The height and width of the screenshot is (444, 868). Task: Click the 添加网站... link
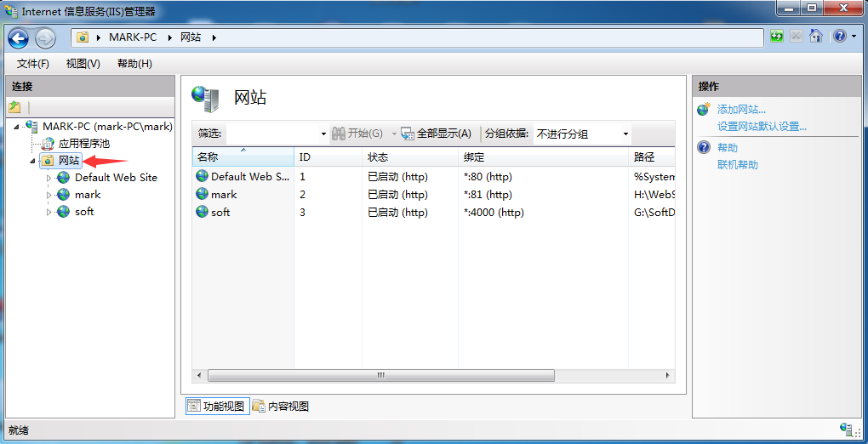coord(742,110)
